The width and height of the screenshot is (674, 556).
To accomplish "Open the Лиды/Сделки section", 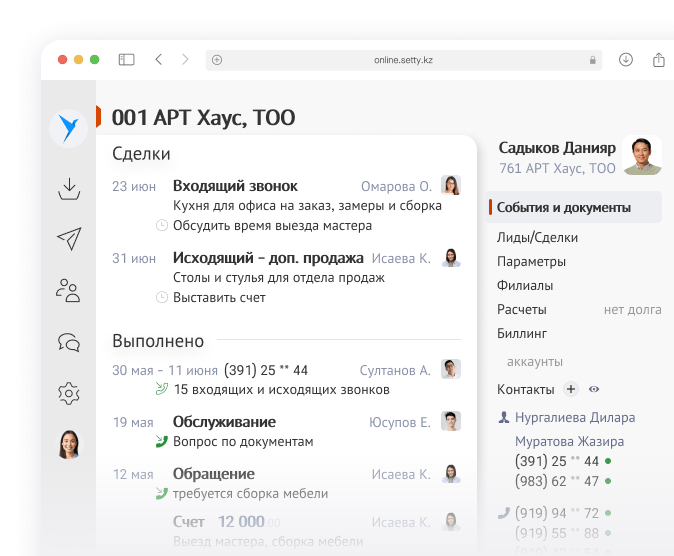I will (537, 238).
